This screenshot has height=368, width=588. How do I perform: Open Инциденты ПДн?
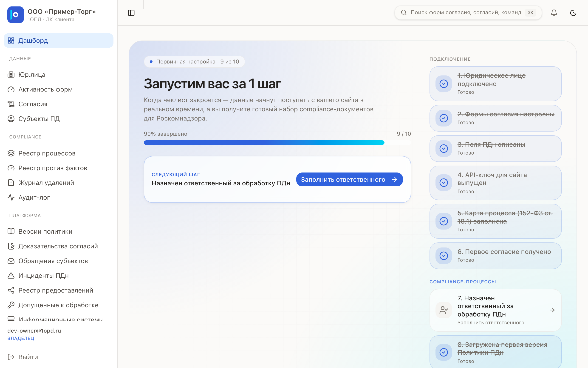pos(59,276)
